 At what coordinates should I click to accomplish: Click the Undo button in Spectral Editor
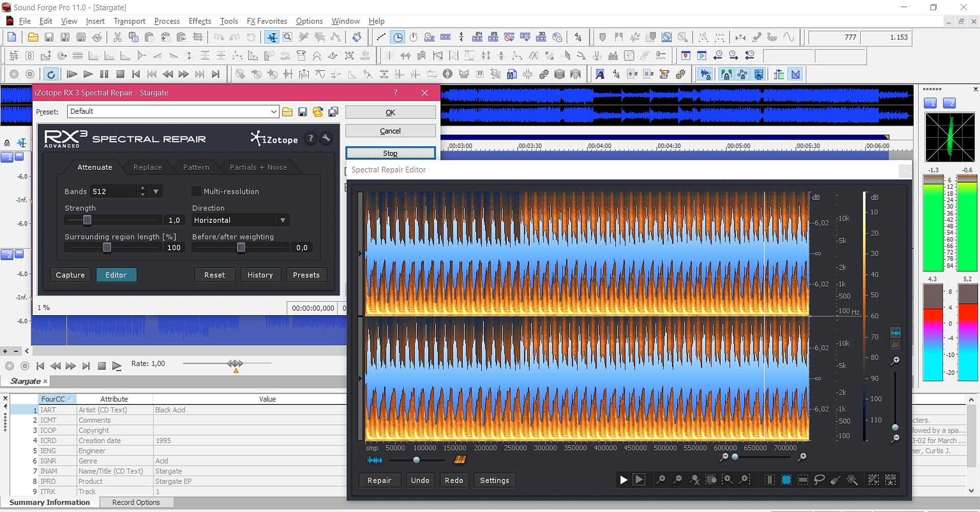[x=420, y=480]
